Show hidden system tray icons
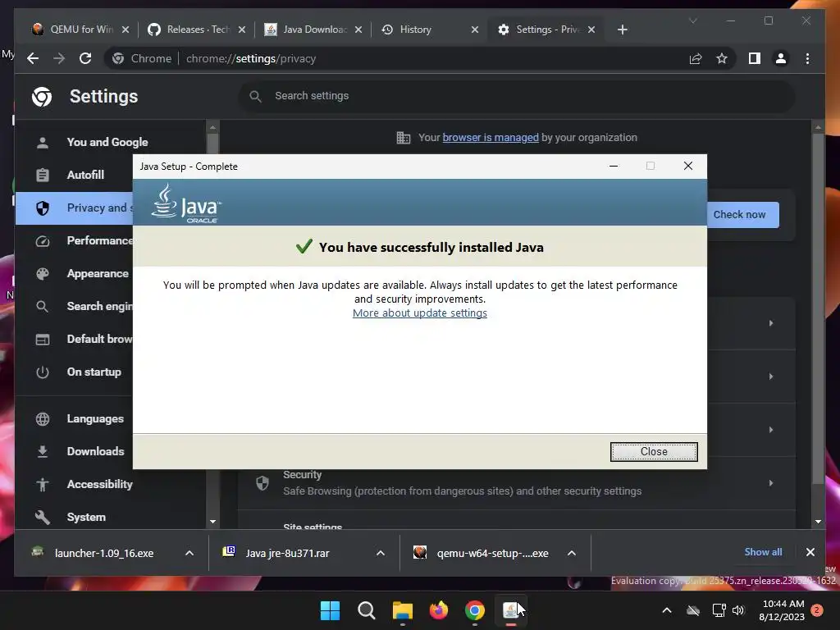The height and width of the screenshot is (630, 840). click(666, 610)
